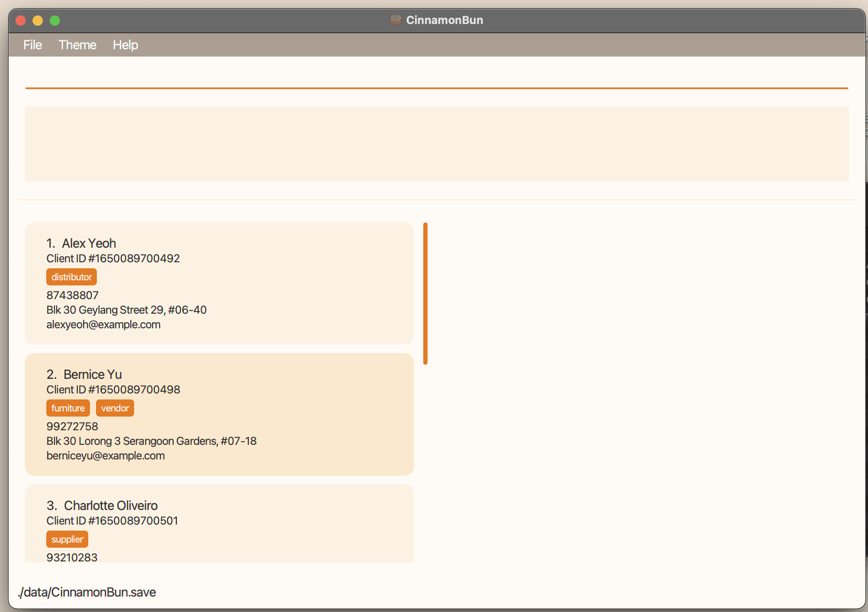Image resolution: width=868 pixels, height=612 pixels.
Task: Click the command input field
Action: click(x=436, y=76)
